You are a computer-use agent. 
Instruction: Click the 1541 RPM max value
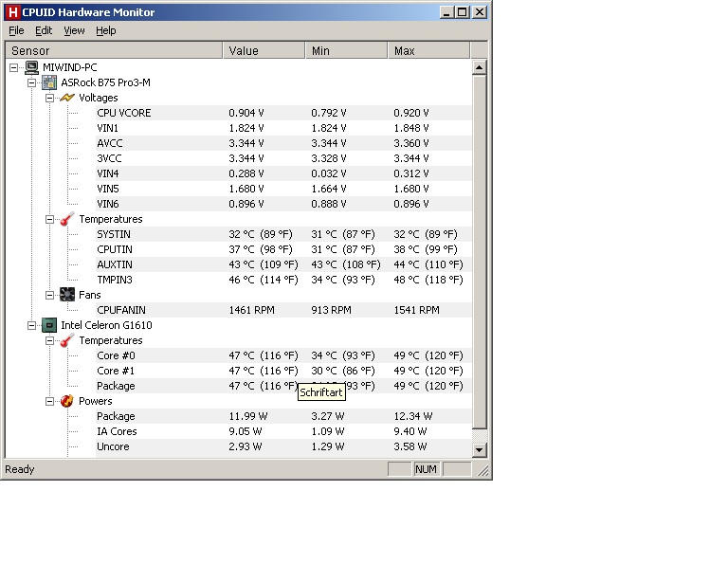[416, 310]
